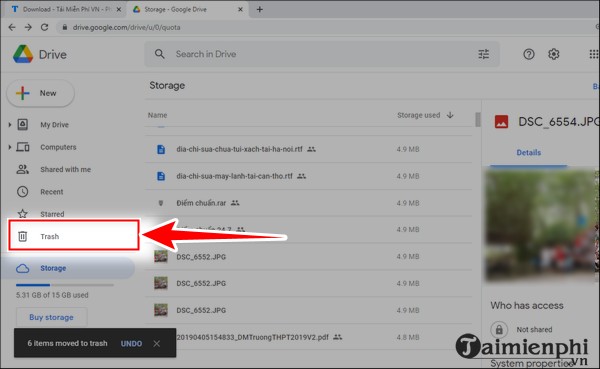Click the search magnifier icon
Screen dimensions: 600x369
(x=160, y=54)
